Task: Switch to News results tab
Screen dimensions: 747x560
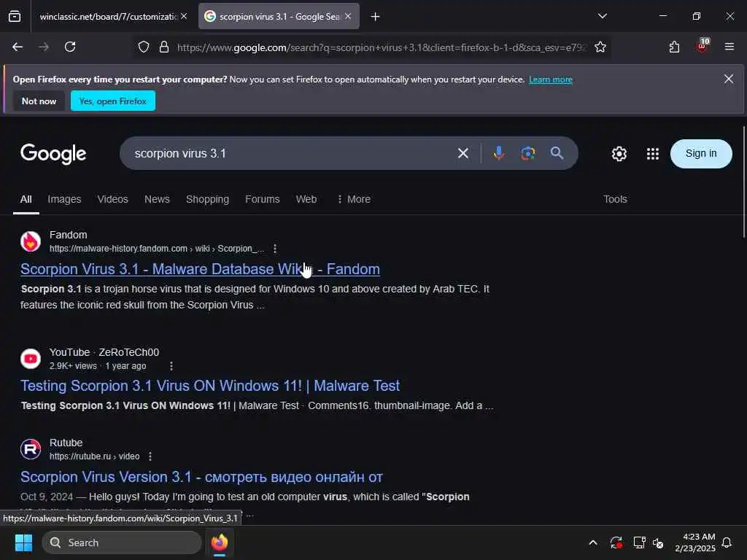Action: tap(157, 200)
